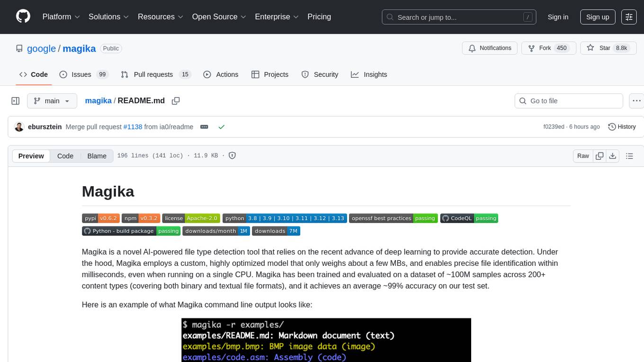
Task: Copy the README.md file path
Action: 176,101
